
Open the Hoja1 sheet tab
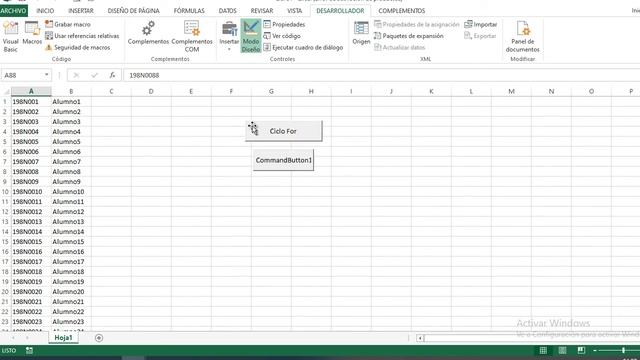tap(63, 338)
